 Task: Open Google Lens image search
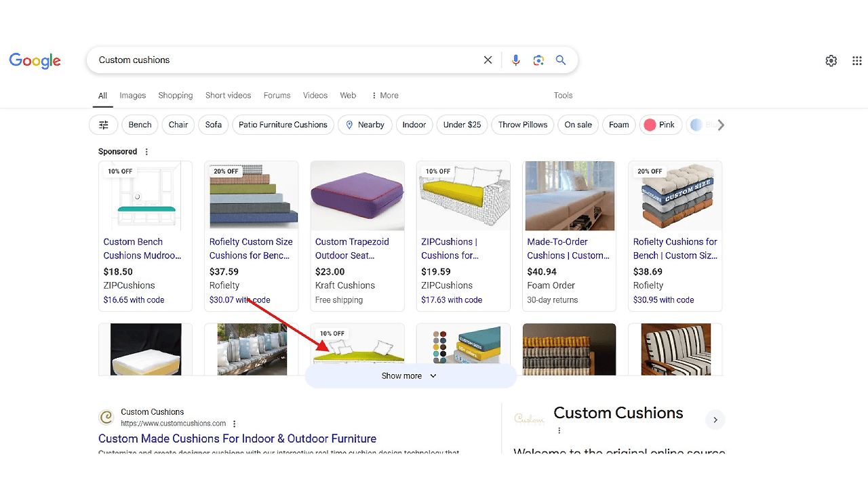(538, 60)
